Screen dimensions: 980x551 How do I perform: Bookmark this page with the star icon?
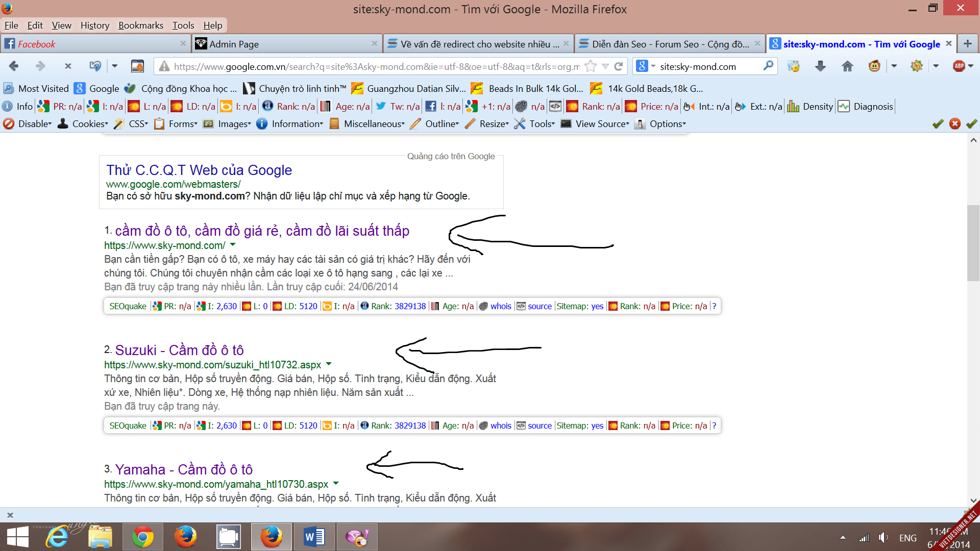pyautogui.click(x=591, y=66)
